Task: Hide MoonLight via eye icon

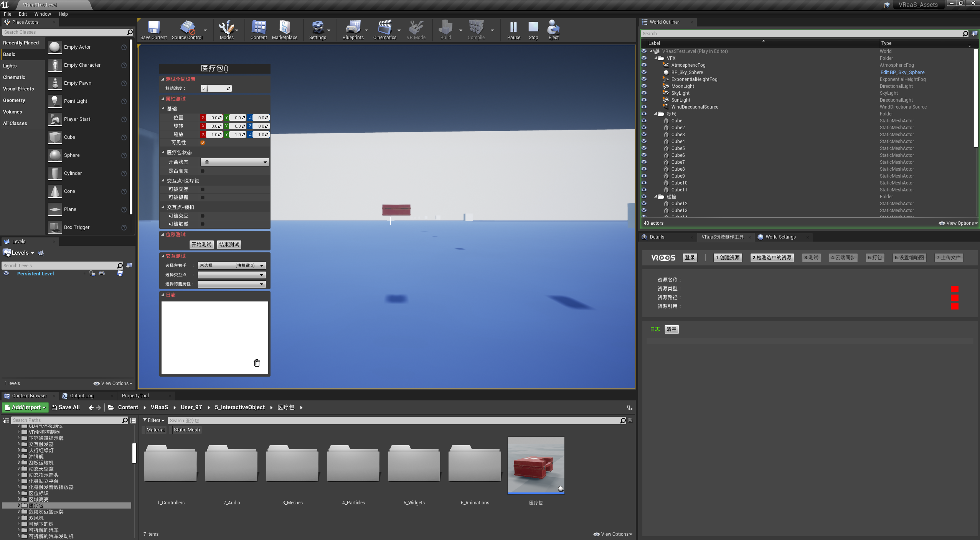Action: (x=644, y=86)
